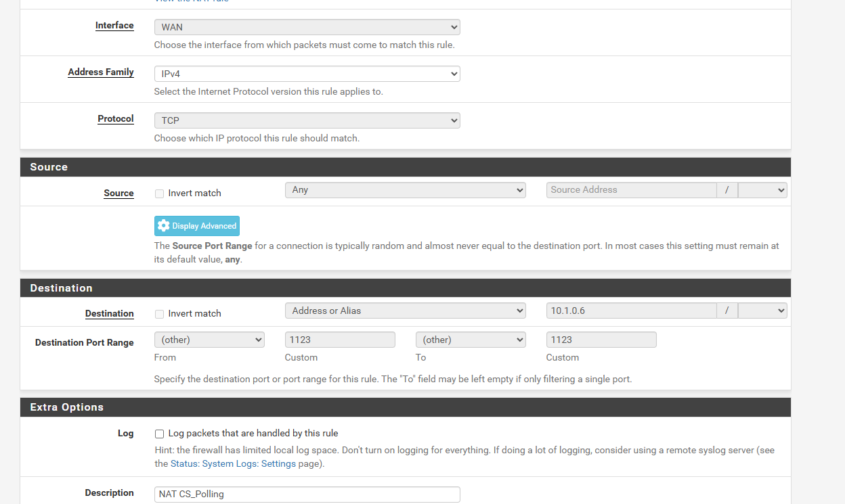Toggle Source Invert match checkbox

tap(159, 193)
